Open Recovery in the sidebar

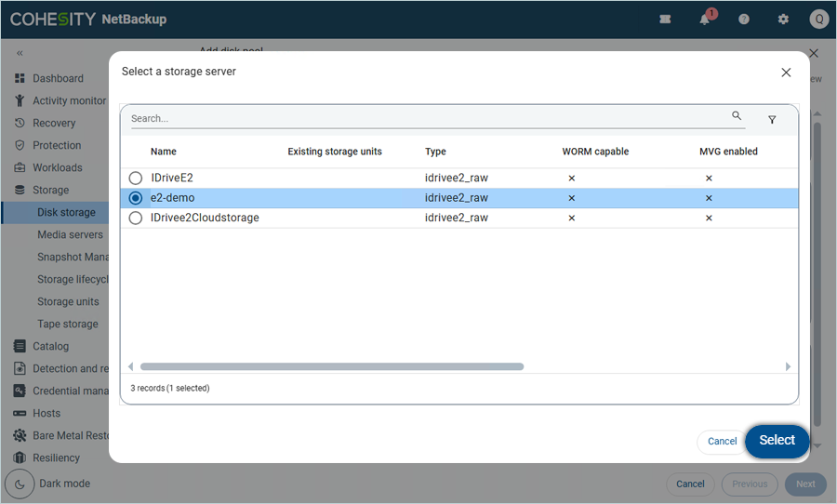(54, 123)
